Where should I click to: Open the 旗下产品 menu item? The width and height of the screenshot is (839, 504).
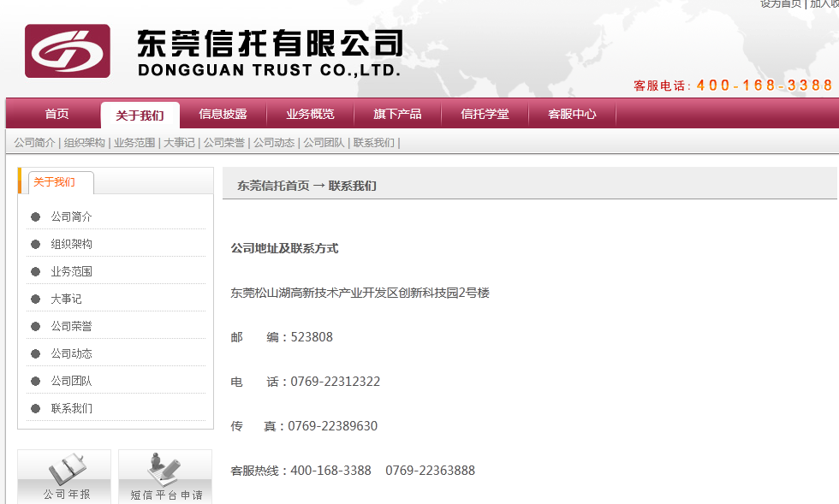[x=397, y=114]
